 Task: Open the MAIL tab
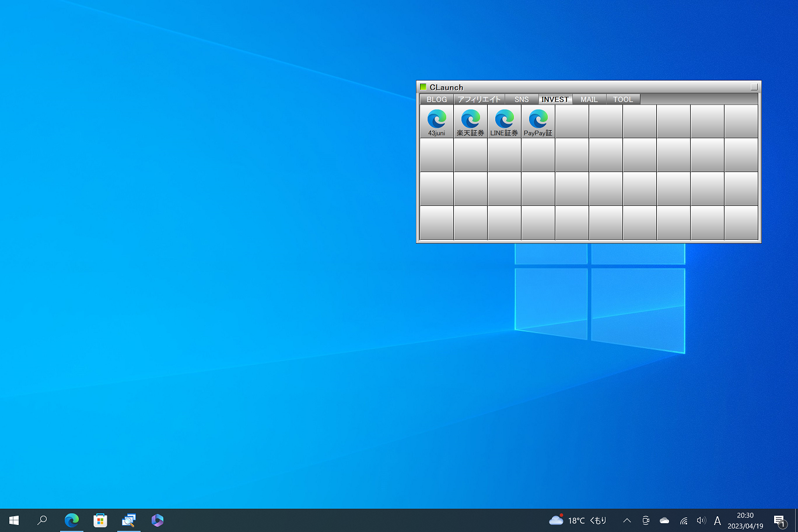(589, 100)
